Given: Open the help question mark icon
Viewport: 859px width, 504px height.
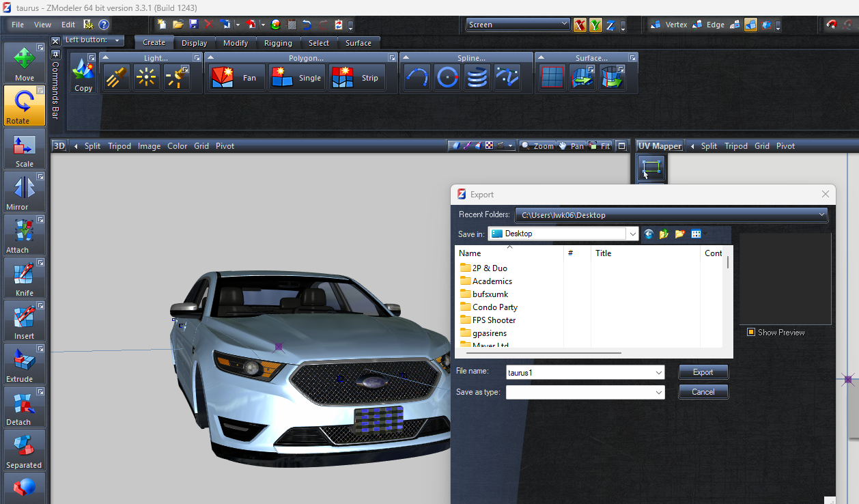Looking at the screenshot, I should coord(104,24).
